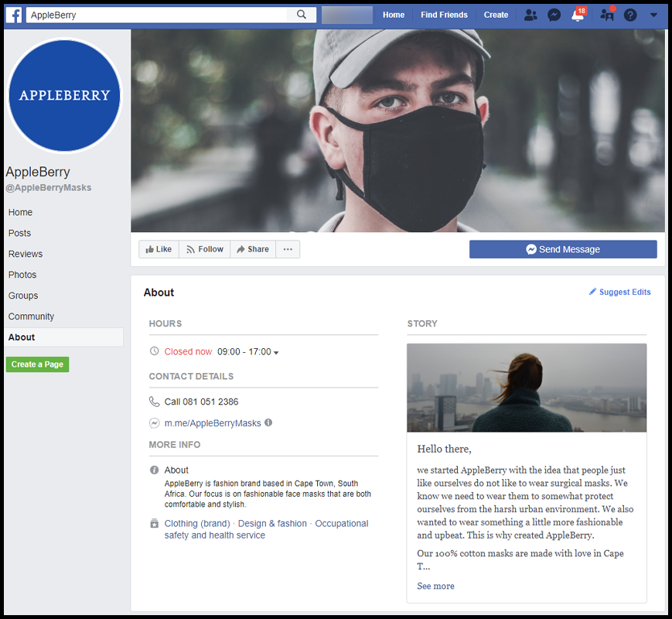Image resolution: width=672 pixels, height=619 pixels.
Task: Click the @AppleBerryMasks username
Action: coord(49,187)
